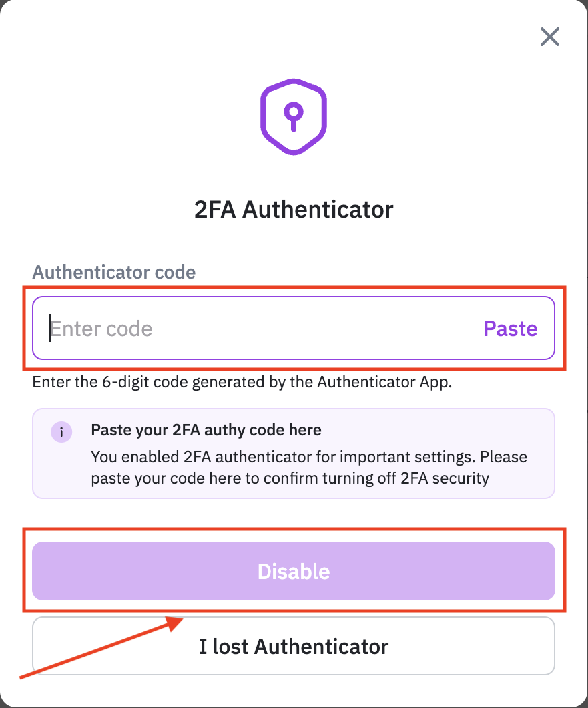Click the 2FA Authenticator heading
This screenshot has height=708, width=588.
click(294, 210)
